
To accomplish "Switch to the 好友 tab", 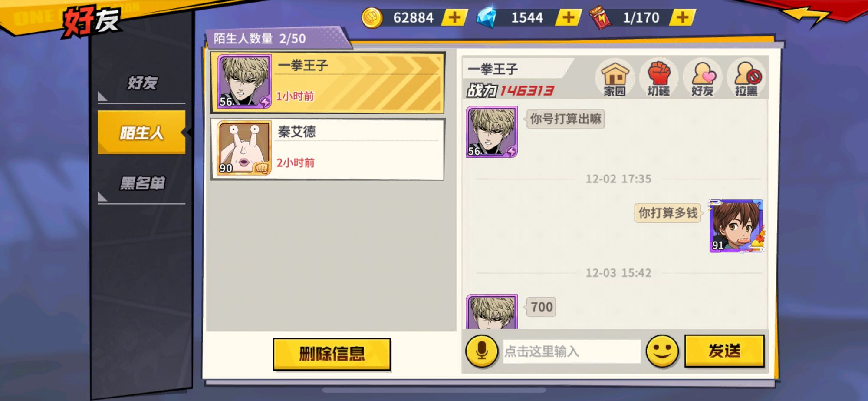I will point(141,83).
